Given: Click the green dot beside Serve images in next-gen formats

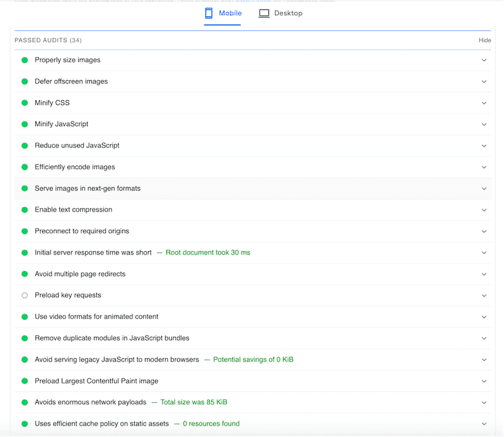Looking at the screenshot, I should pos(24,188).
